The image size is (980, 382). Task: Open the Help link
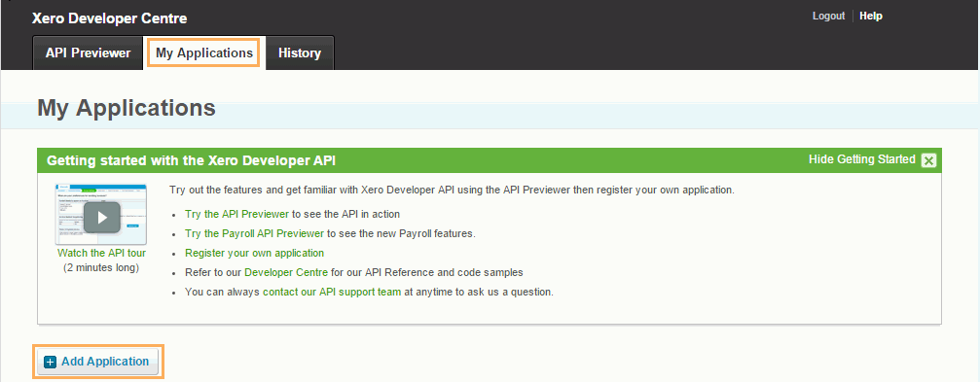click(x=871, y=17)
